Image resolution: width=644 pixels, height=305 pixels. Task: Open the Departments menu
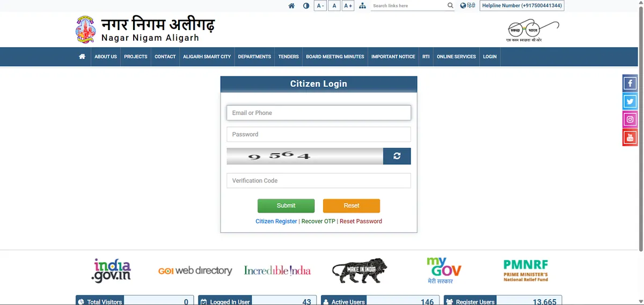tap(254, 56)
